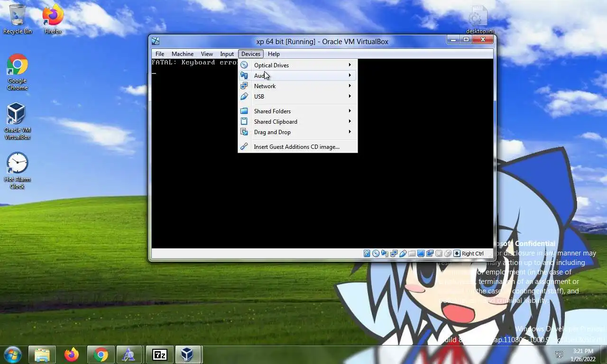Viewport: 607px width, 364px height.
Task: Click the mouse integration indicator in VM status bar
Action: 448,254
